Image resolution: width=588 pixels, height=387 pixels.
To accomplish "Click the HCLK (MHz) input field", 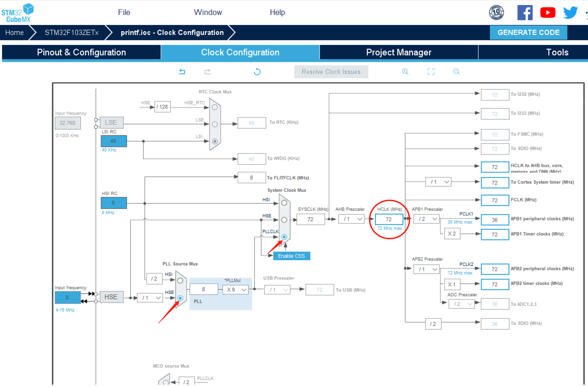I will click(x=389, y=219).
